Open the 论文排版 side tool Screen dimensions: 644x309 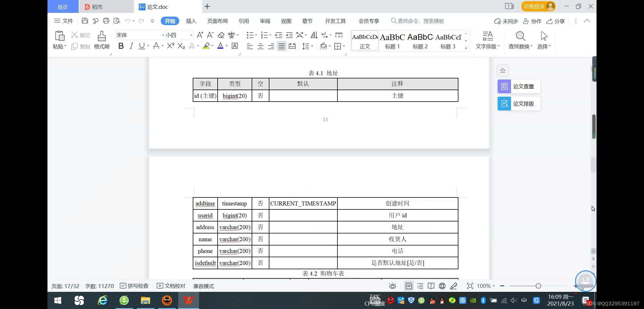pos(519,104)
